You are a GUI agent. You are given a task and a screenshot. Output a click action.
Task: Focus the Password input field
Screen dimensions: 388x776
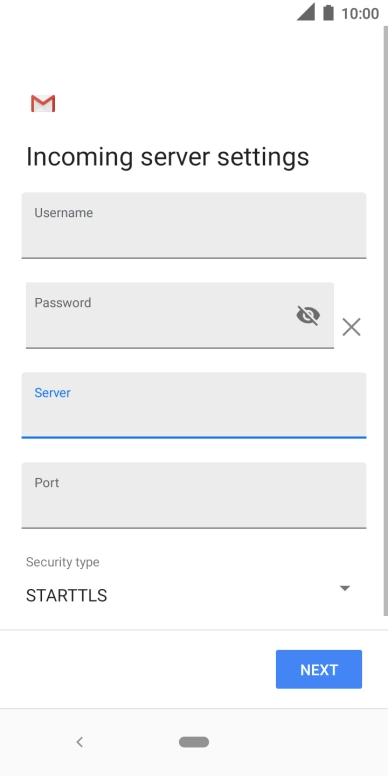pyautogui.click(x=180, y=315)
